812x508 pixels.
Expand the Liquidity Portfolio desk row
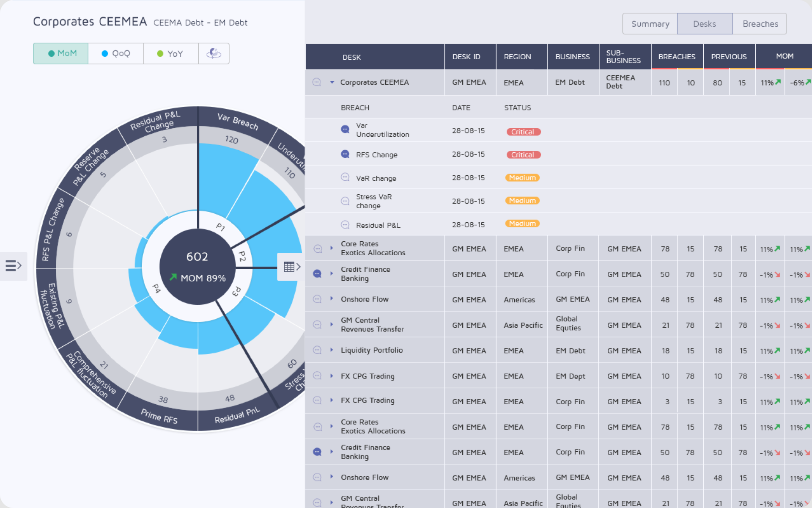[332, 350]
